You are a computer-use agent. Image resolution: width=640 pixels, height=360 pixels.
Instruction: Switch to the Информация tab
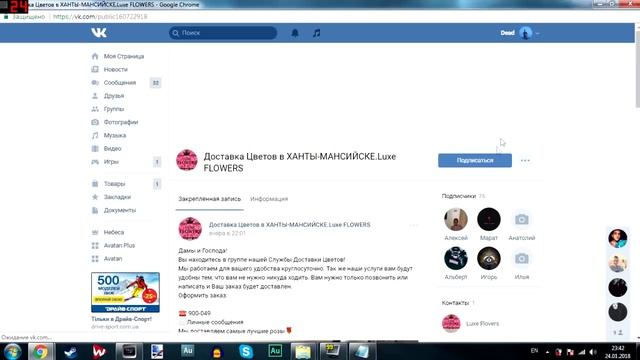click(269, 199)
